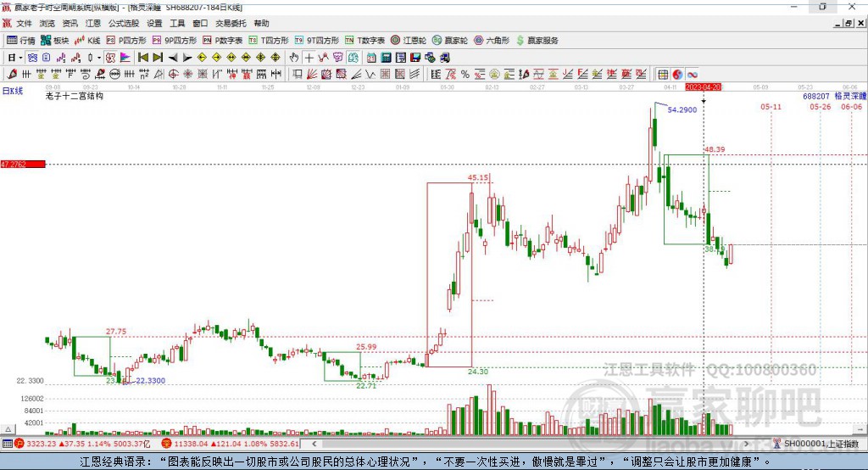Image resolution: width=868 pixels, height=470 pixels.
Task: Click the first yellow diamond arrow icon
Action: click(x=202, y=58)
